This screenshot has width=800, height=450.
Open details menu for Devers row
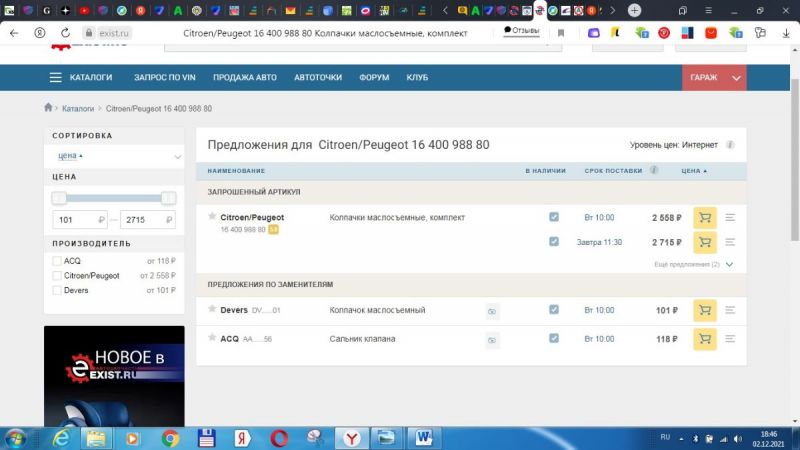730,310
